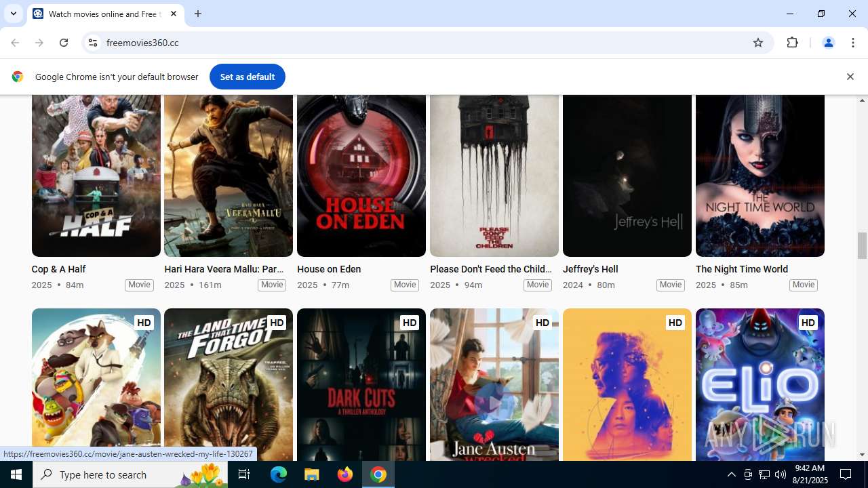Click Movie badge under Jeffrey's Hell
This screenshot has height=488, width=868.
pos(671,285)
